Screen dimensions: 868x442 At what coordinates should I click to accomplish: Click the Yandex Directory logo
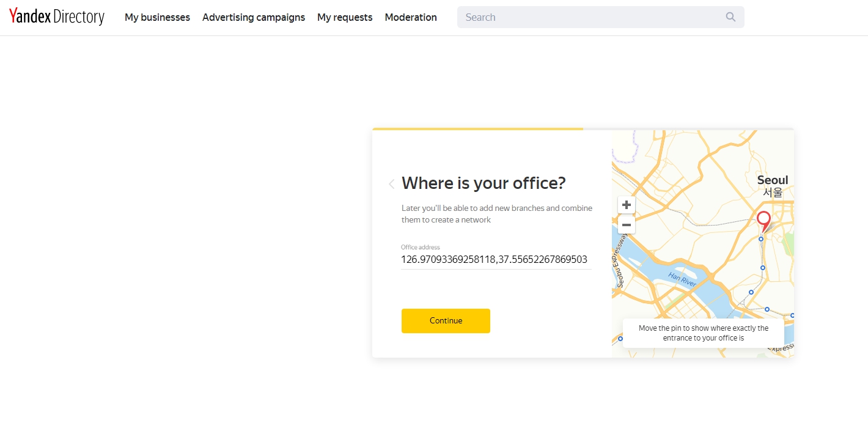[57, 17]
